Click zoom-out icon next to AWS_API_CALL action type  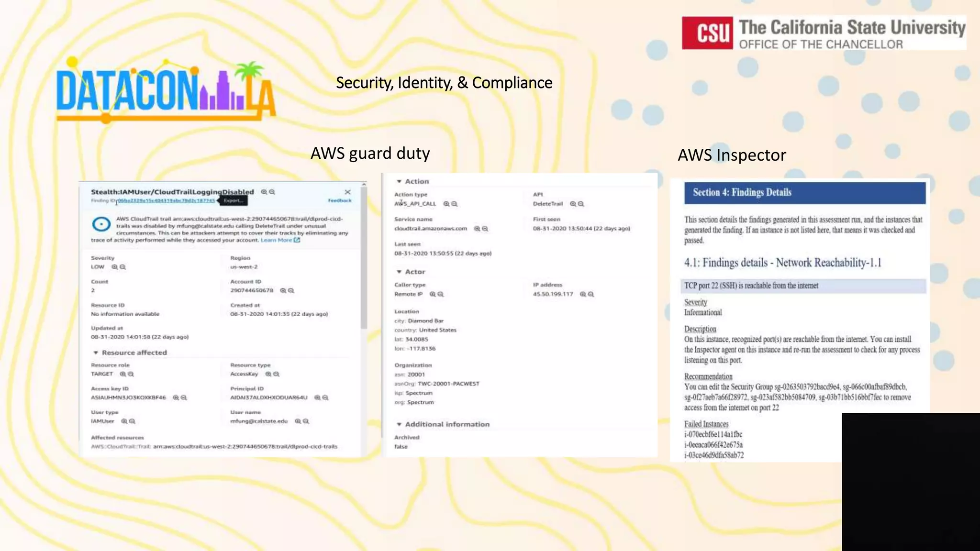tap(454, 204)
